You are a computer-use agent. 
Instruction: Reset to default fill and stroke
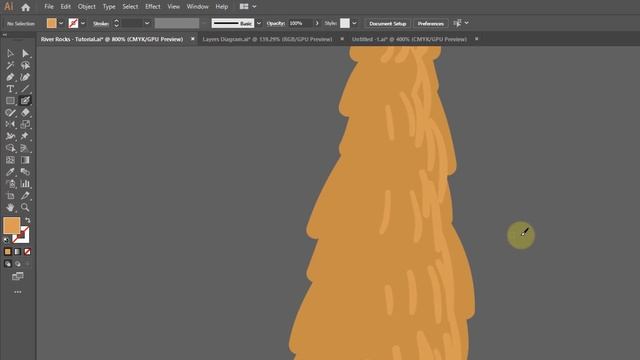pos(6,240)
